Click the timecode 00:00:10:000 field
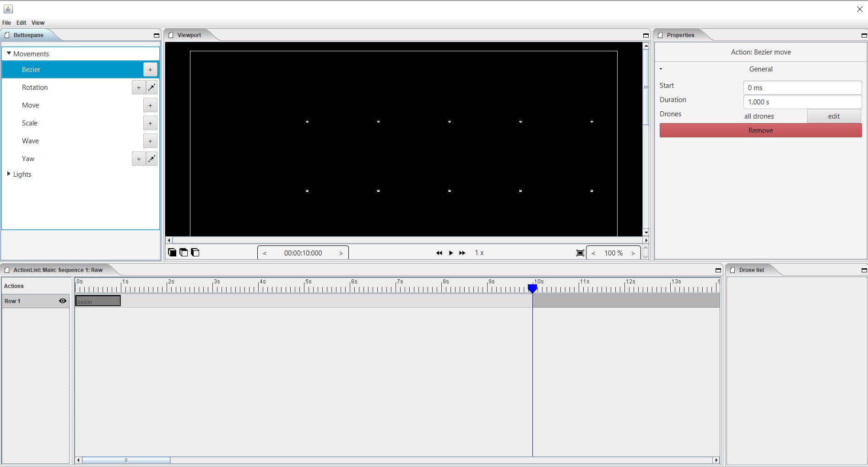 click(303, 253)
